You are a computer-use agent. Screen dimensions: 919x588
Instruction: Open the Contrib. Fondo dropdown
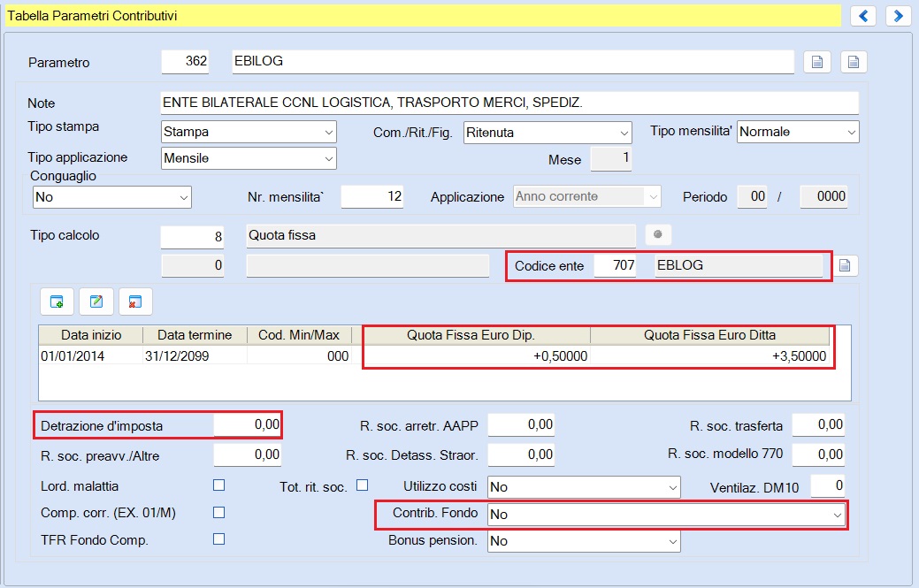point(666,515)
